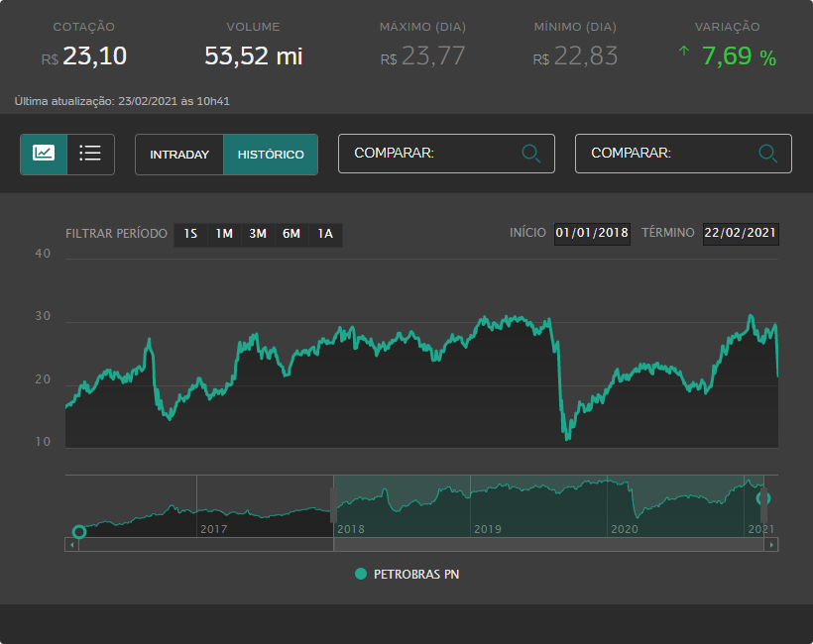Click the right arrow on the timeline navigator

772,544
